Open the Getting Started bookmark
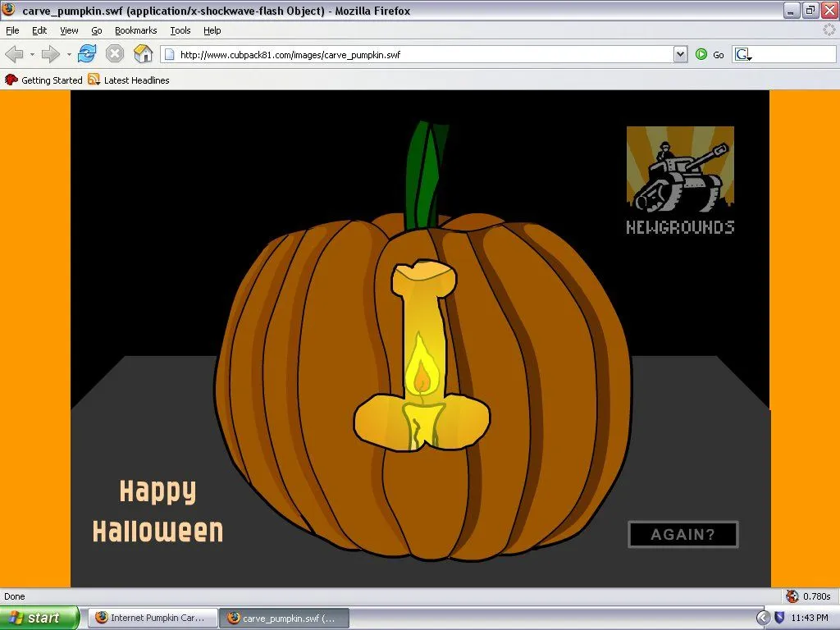Viewport: 840px width, 630px height. [x=44, y=80]
